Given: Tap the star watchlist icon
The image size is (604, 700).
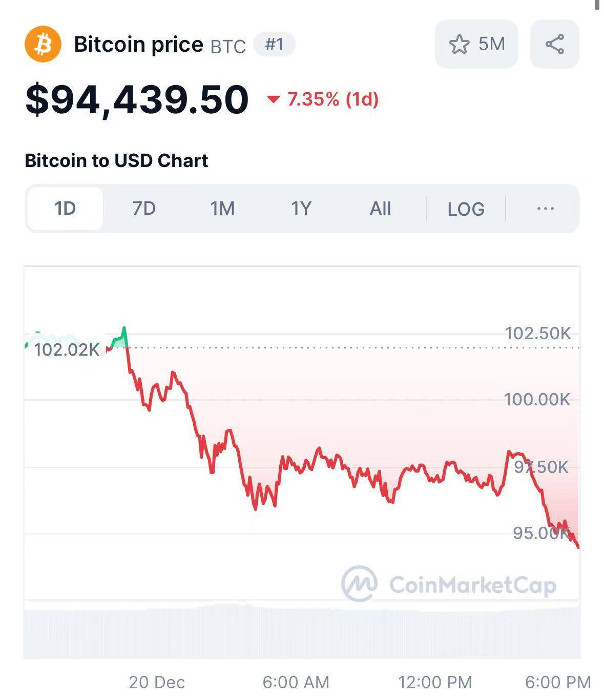Looking at the screenshot, I should [x=459, y=45].
